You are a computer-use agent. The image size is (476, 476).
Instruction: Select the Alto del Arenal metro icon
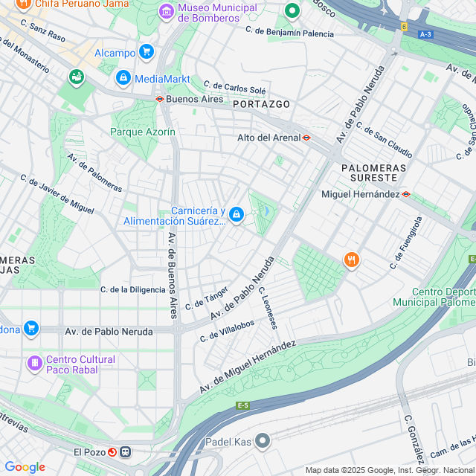click(x=306, y=138)
